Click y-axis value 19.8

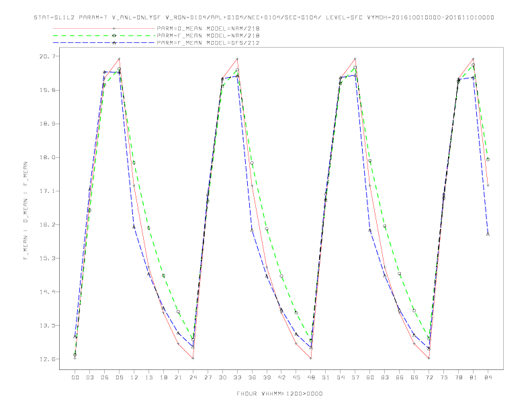point(48,90)
